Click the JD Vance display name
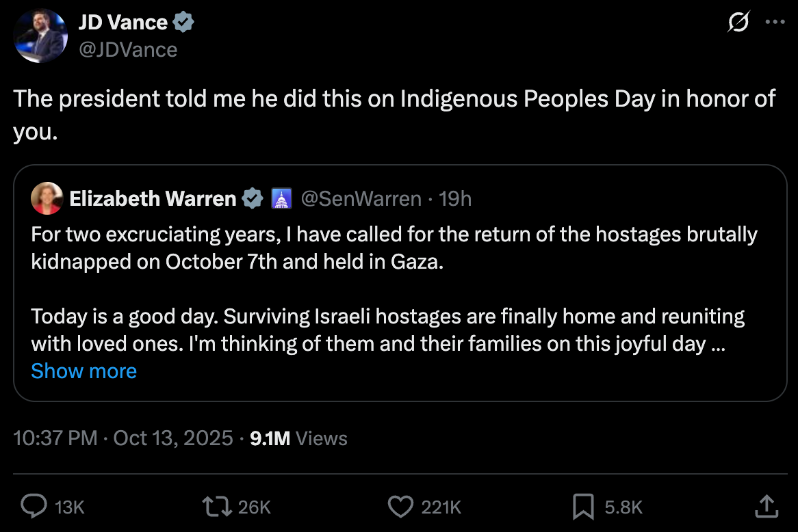The image size is (798, 532). coord(123,23)
